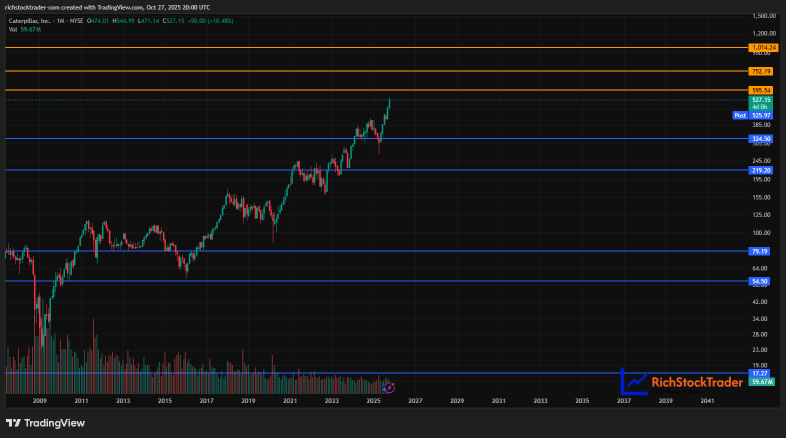786x438 pixels.
Task: Click the RichStockTrader watermark text
Action: pyautogui.click(x=697, y=382)
